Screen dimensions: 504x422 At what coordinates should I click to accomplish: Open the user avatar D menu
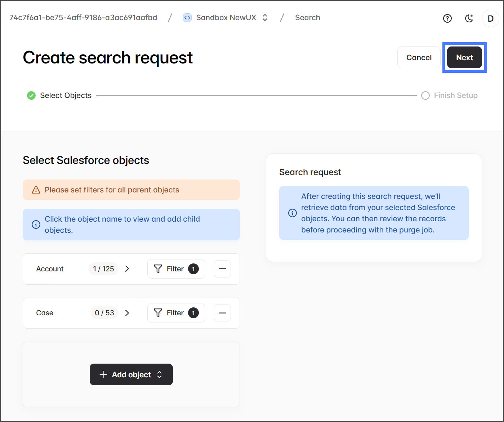point(490,18)
